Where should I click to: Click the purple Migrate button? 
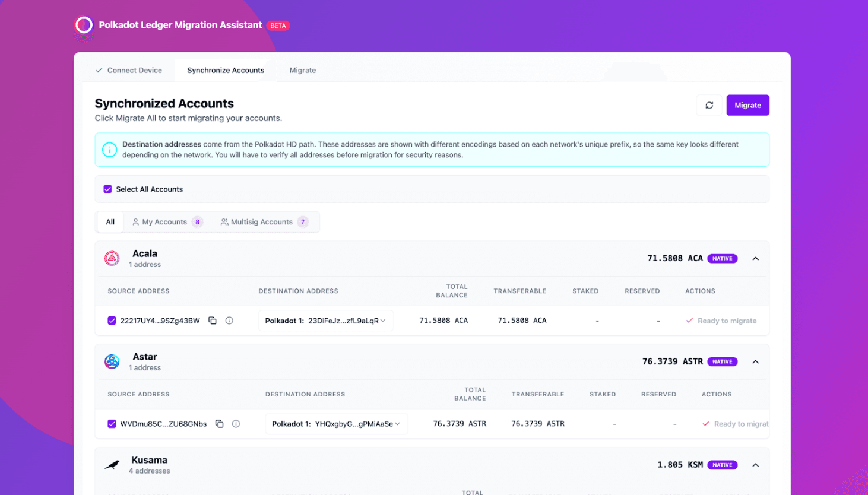747,105
